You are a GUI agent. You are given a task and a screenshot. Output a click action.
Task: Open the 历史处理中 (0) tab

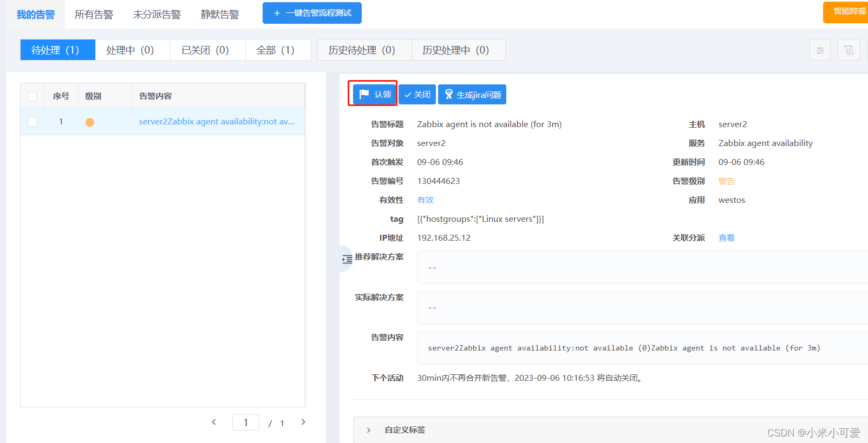(x=459, y=50)
